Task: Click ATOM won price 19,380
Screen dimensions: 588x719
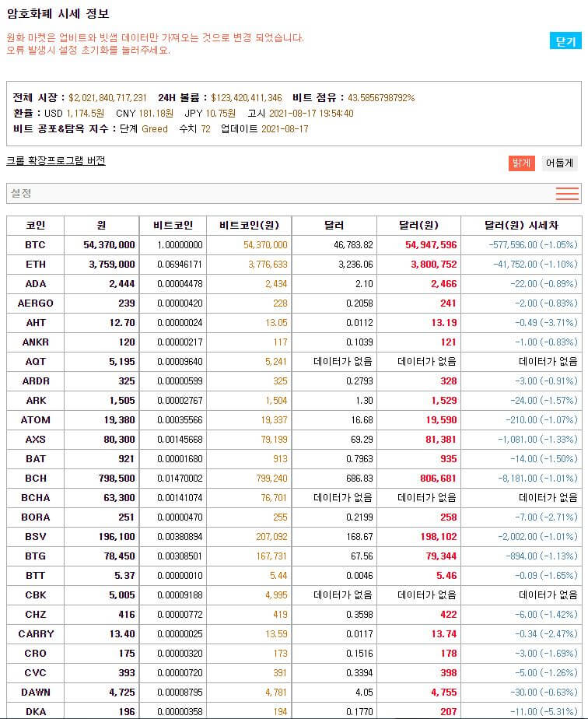Action: tap(119, 419)
